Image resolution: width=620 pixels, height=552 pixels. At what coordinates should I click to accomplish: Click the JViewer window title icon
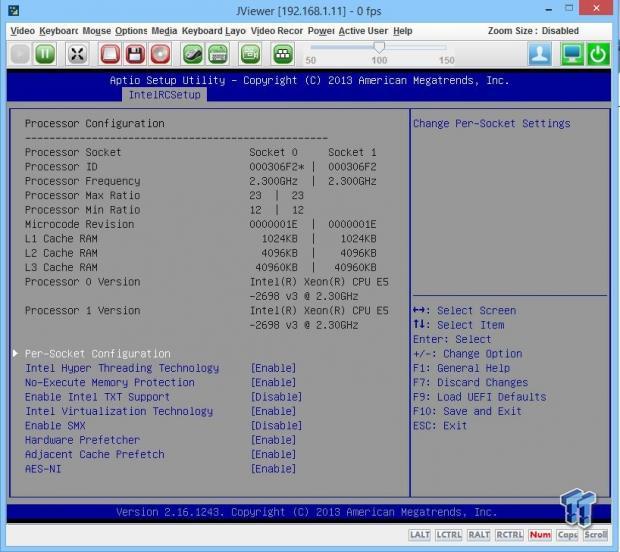click(14, 10)
